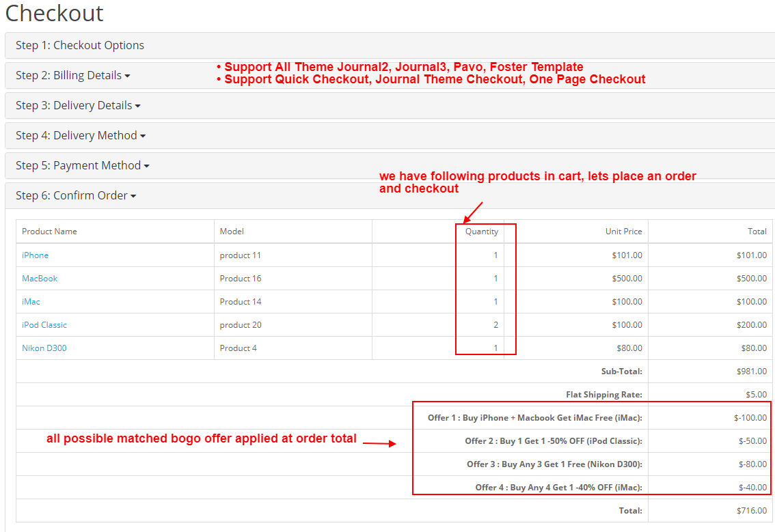Screen dimensions: 775x532
Task: Click the Unit Price column header
Action: pyautogui.click(x=624, y=232)
